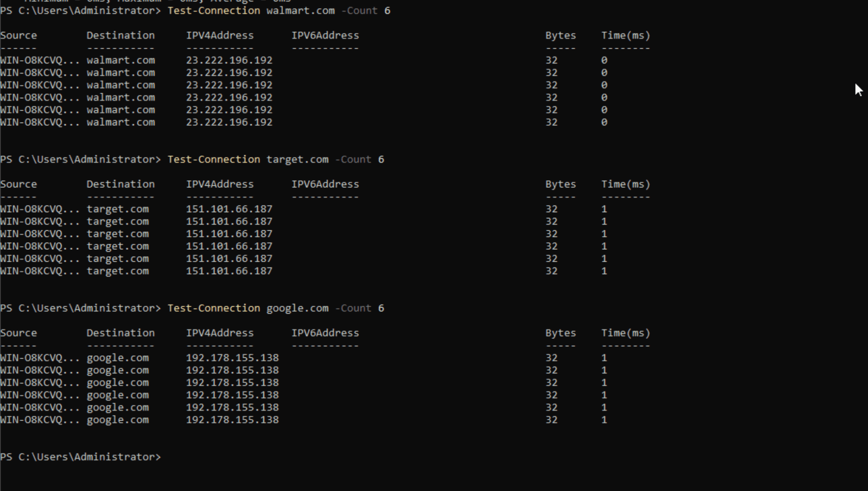Click first target.com entry under Destination column
Screen dimensions: 868x491
tap(118, 209)
